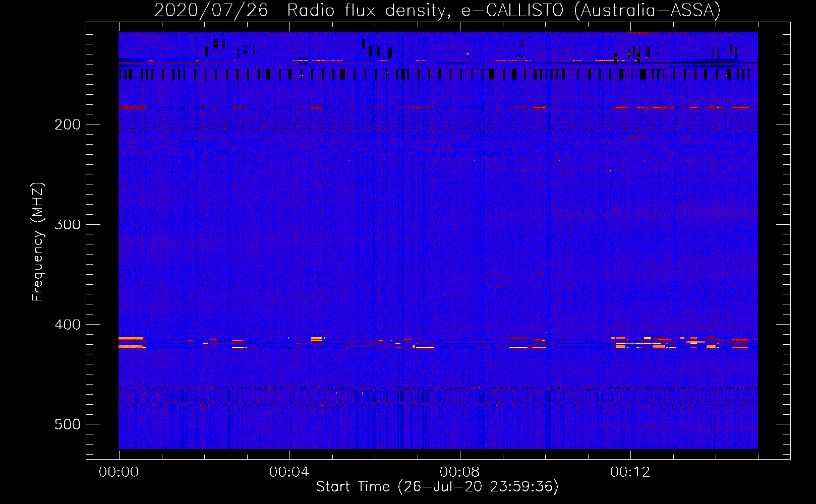The width and height of the screenshot is (816, 504).
Task: Click the time tick label '00:08'
Action: point(459,472)
